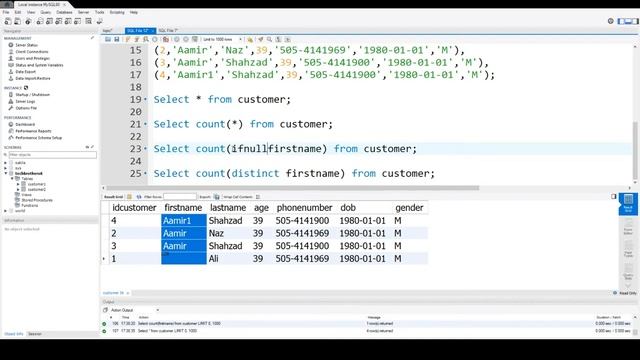Sort by the firstname column header
This screenshot has width=640, height=360.
tap(183, 208)
